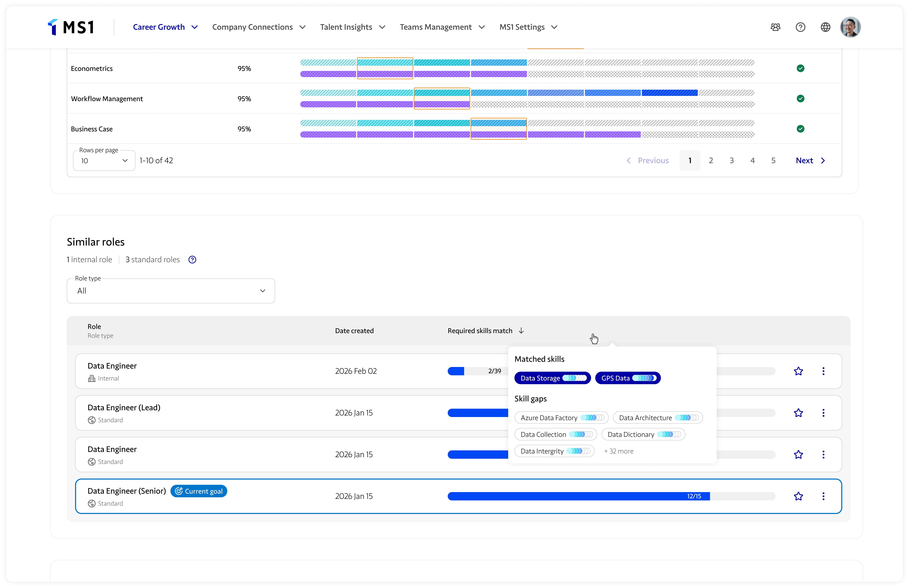This screenshot has width=909, height=588.
Task: Click the Data Storage matched skill chip
Action: coord(552,378)
